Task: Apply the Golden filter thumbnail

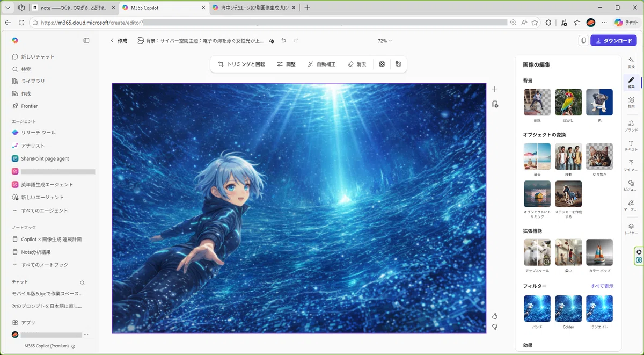Action: tap(568, 309)
